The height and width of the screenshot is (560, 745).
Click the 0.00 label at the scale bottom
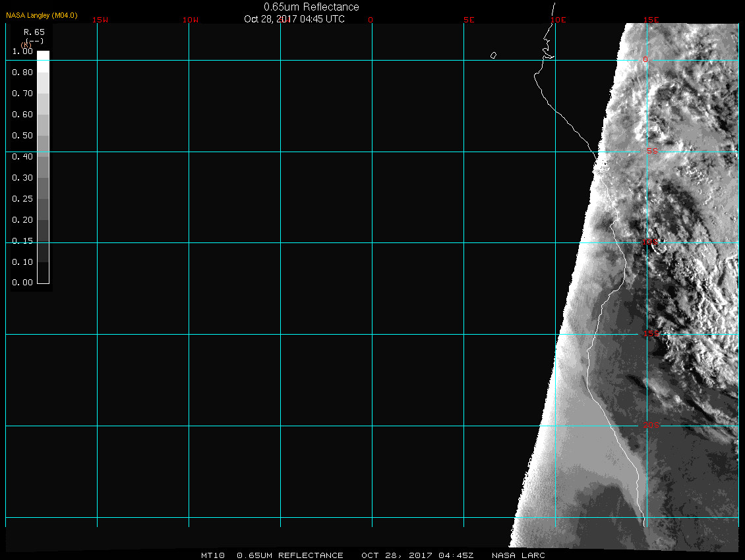coord(22,283)
